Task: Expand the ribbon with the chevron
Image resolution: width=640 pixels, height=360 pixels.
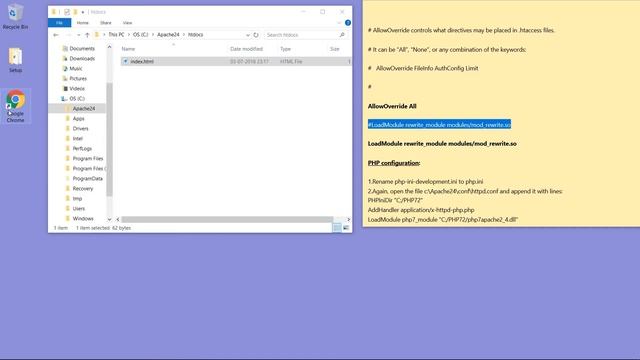Action: click(339, 23)
